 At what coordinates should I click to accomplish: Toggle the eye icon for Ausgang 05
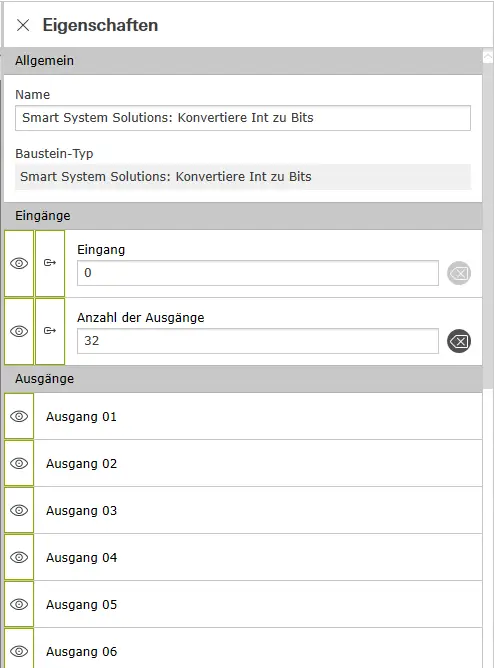(19, 604)
